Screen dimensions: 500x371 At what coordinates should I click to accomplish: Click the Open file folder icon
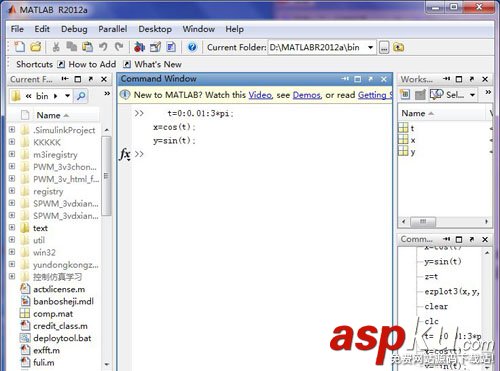point(35,47)
